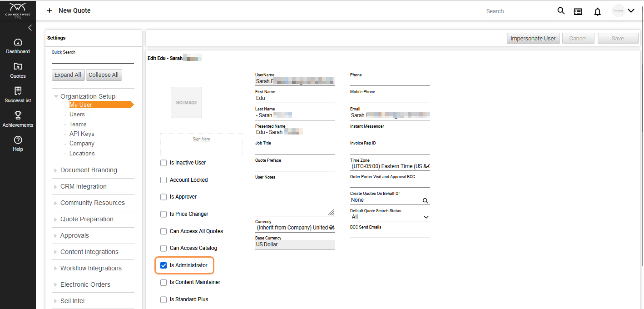Open the Time Zone dropdown

point(390,166)
